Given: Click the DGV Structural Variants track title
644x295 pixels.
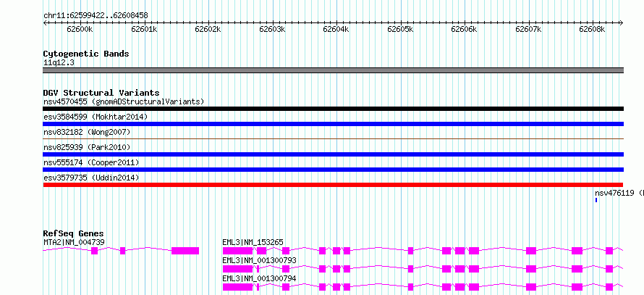Looking at the screenshot, I should pyautogui.click(x=101, y=93).
